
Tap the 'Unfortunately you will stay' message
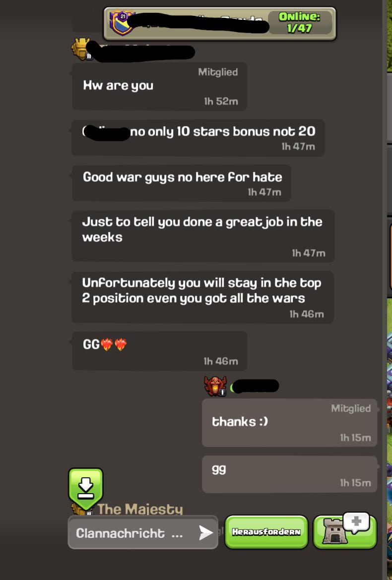click(x=202, y=297)
